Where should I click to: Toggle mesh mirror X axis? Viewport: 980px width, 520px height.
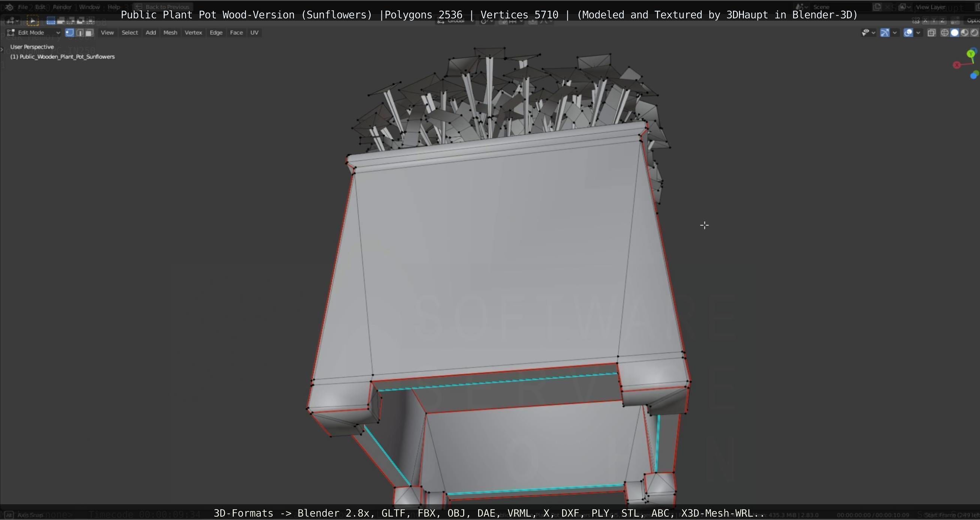[x=925, y=21]
